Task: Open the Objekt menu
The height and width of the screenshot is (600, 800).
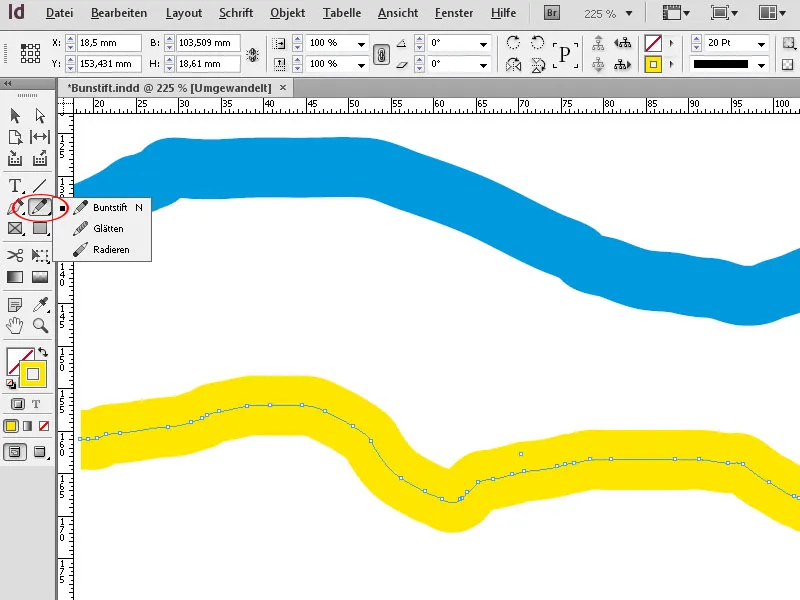Action: (x=287, y=13)
